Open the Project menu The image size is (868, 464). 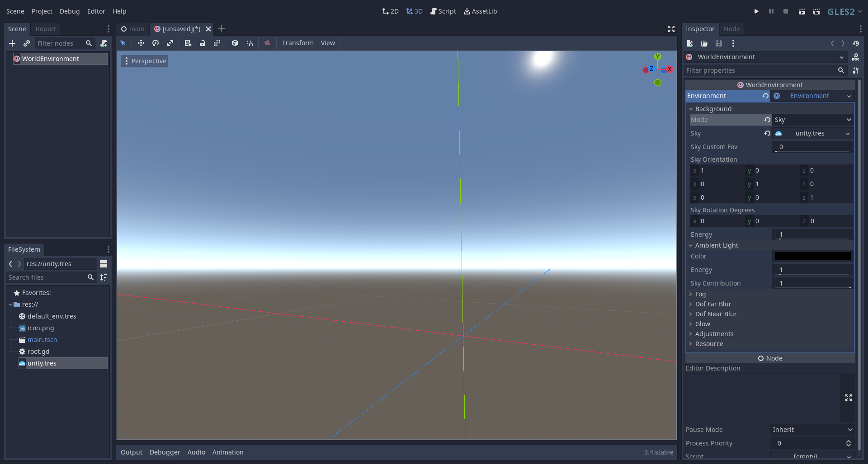click(x=42, y=11)
